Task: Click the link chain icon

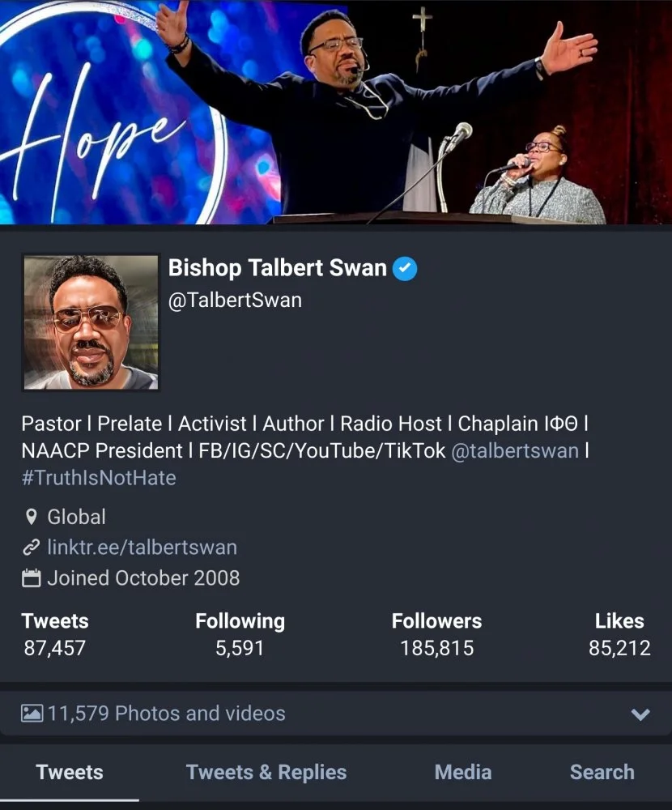Action: coord(32,548)
